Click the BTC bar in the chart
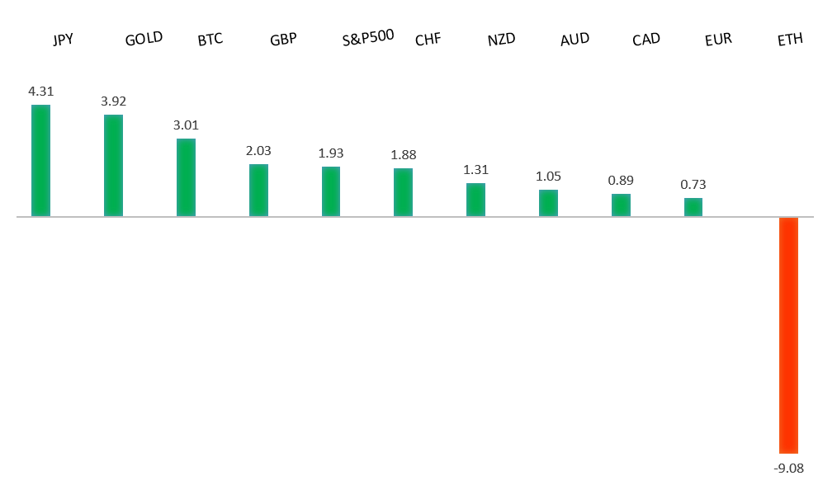This screenshot has width=837, height=504. pyautogui.click(x=186, y=177)
